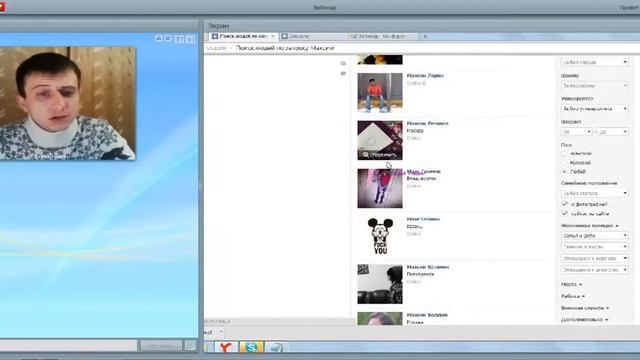The height and width of the screenshot is (360, 640).
Task: Open profile name link above 'Владивосток'
Action: pos(423,171)
